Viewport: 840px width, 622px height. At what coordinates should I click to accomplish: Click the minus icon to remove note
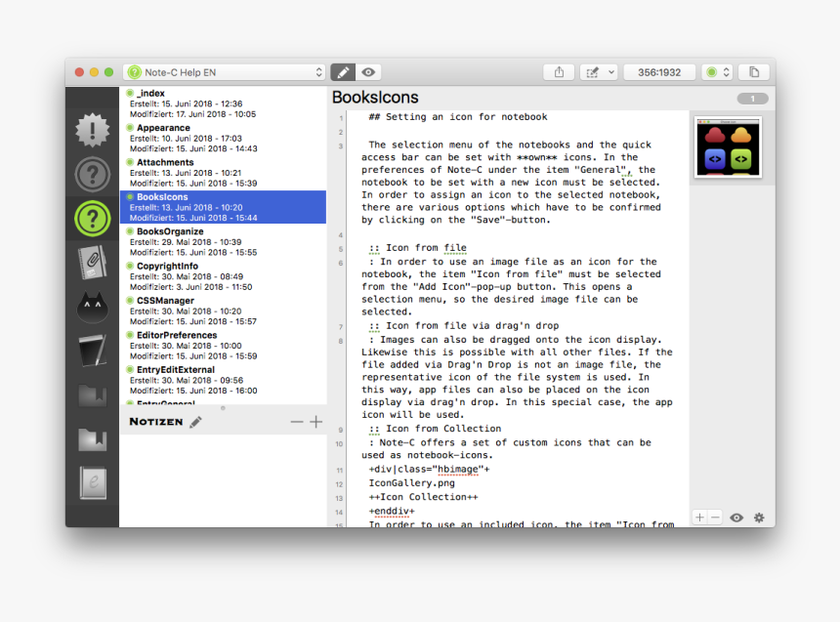(x=297, y=422)
